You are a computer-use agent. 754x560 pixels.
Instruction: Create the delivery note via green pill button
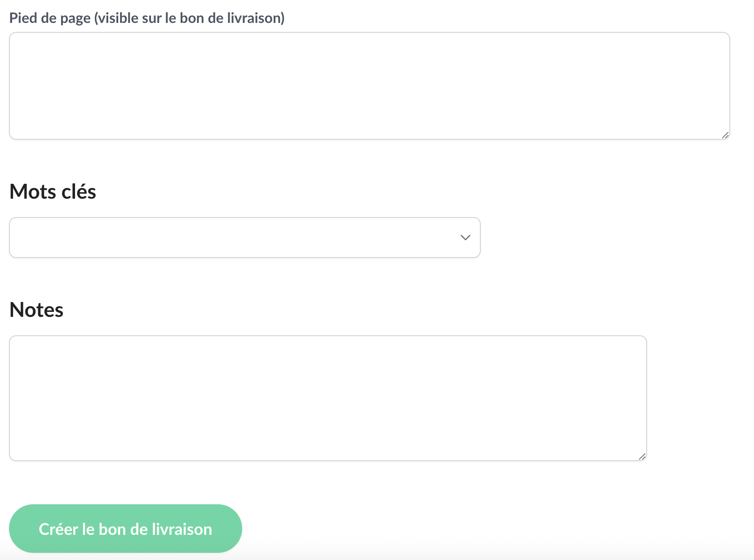click(125, 529)
